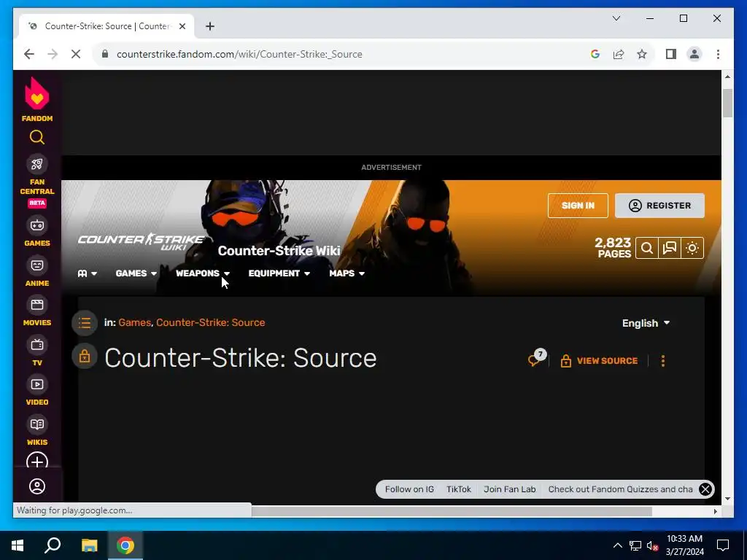
Task: Open a new Chrome tab
Action: (210, 26)
